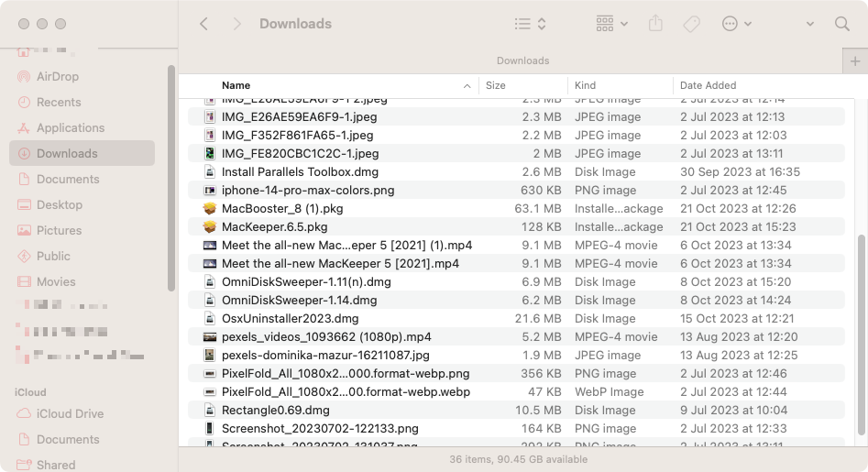Click the Share toolbar icon
Viewport: 868px width, 472px height.
tap(655, 24)
